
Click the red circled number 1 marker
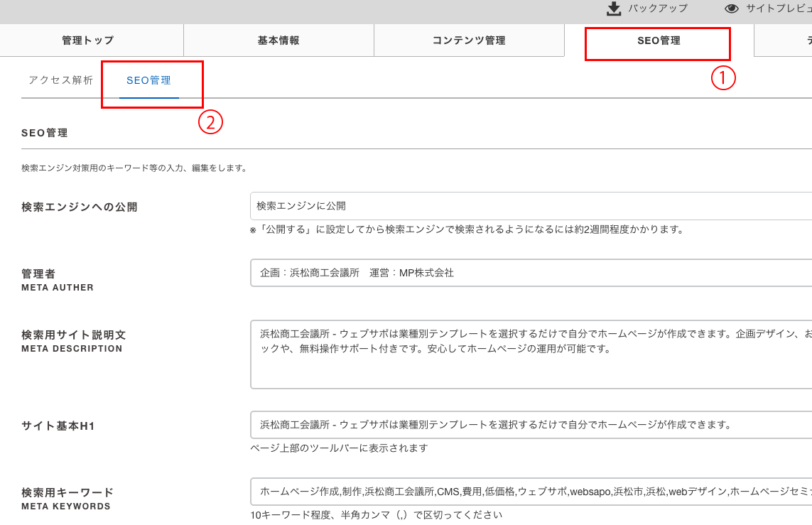coord(723,77)
